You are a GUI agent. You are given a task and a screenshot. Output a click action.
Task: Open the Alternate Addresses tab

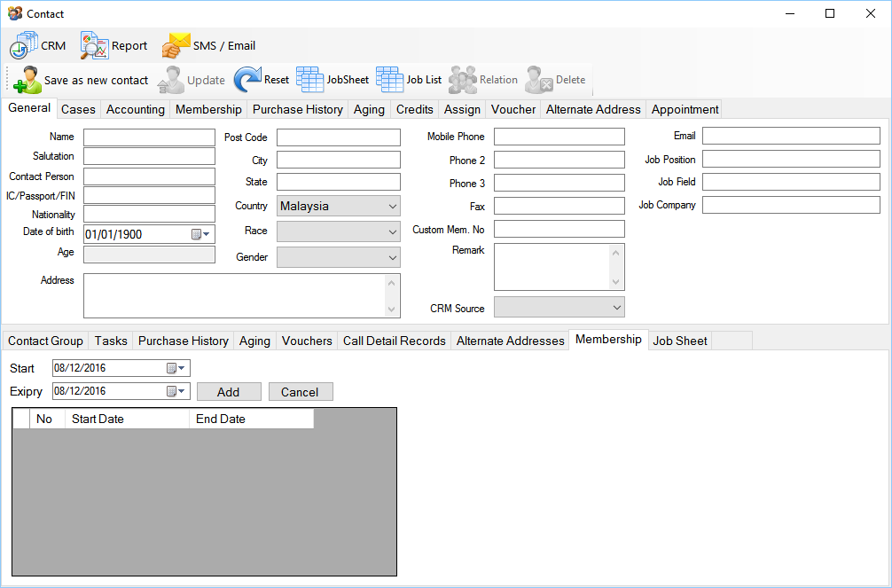tap(510, 341)
